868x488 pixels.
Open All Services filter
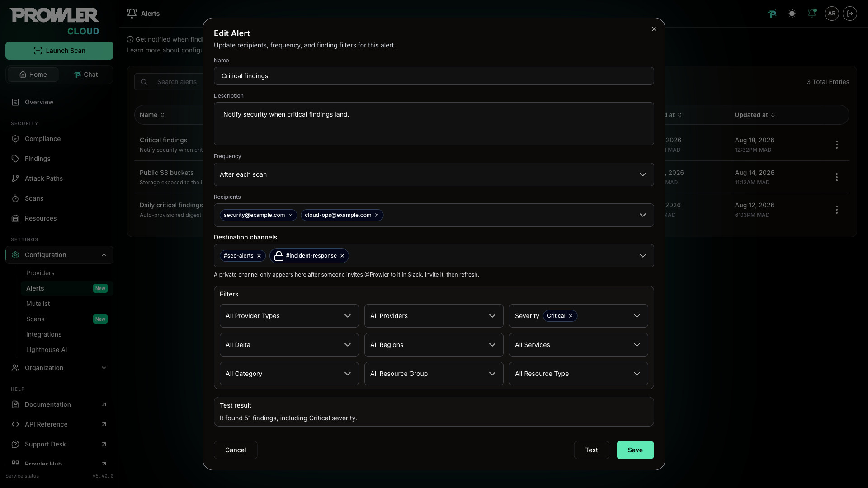(578, 345)
